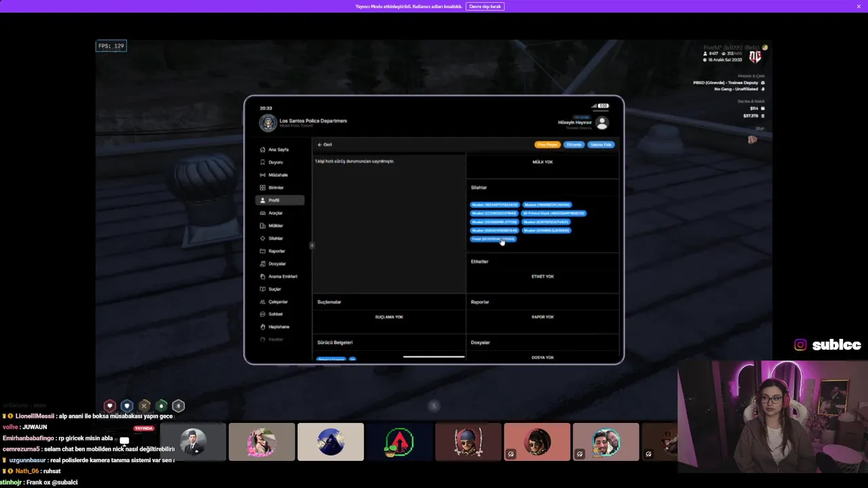Click the Araçlar car icon
868x488 pixels.
click(262, 213)
